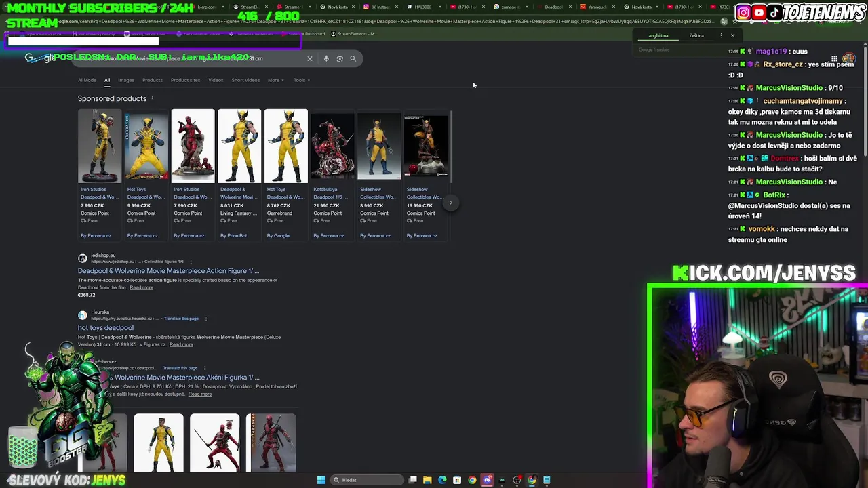Screen dimensions: 868x488
Task: Open Notepad icon on taskbar
Action: [547, 480]
